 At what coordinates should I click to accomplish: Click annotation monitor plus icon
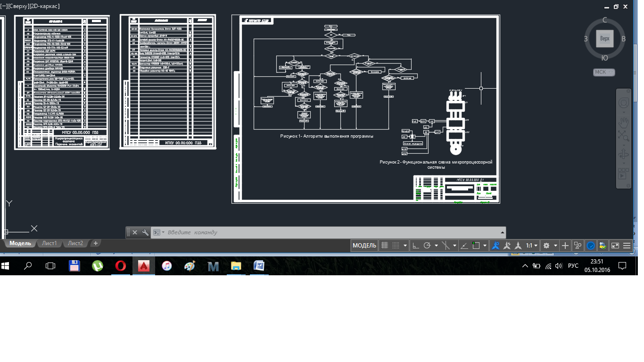coord(565,246)
